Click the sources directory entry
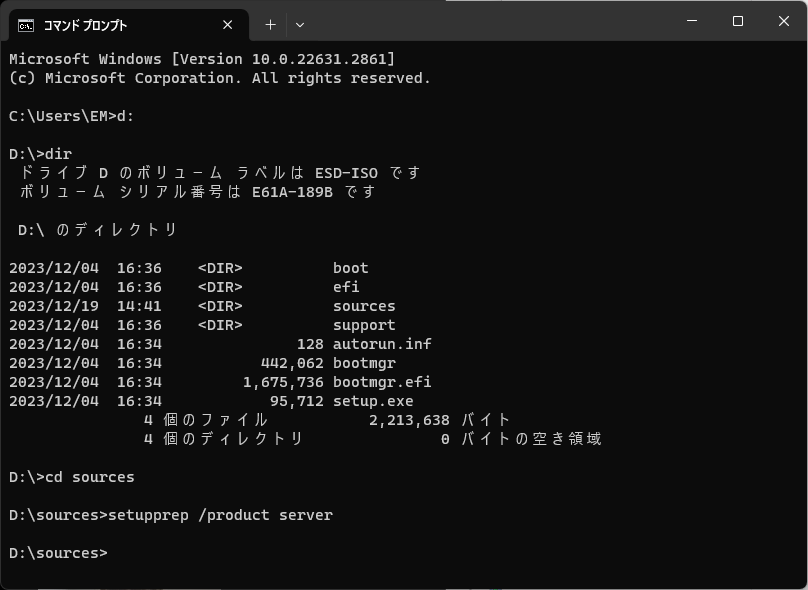The width and height of the screenshot is (808, 590). [x=364, y=306]
